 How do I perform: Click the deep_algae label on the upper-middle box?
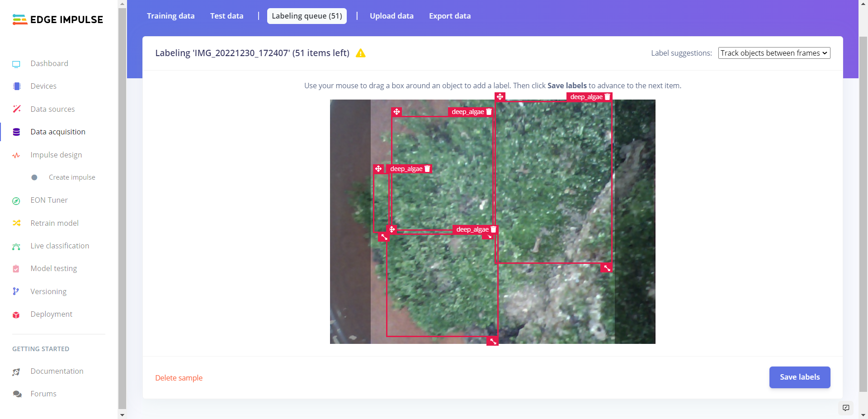point(468,112)
